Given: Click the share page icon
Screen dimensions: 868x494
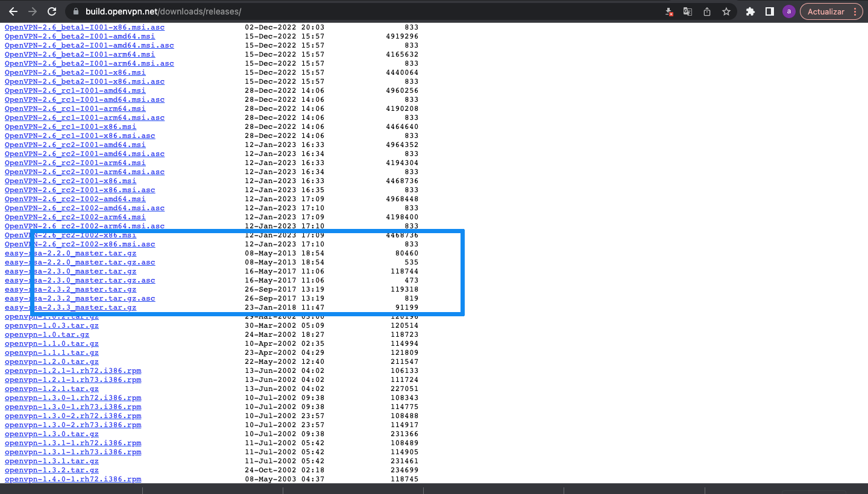Looking at the screenshot, I should [x=707, y=11].
